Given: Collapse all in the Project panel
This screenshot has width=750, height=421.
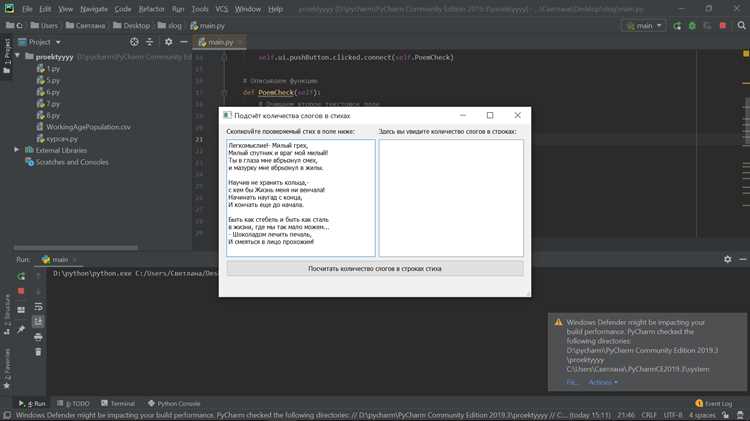Looking at the screenshot, I should pos(150,42).
